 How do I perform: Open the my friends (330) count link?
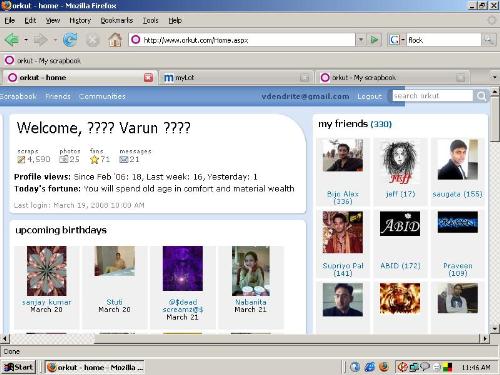pos(381,124)
